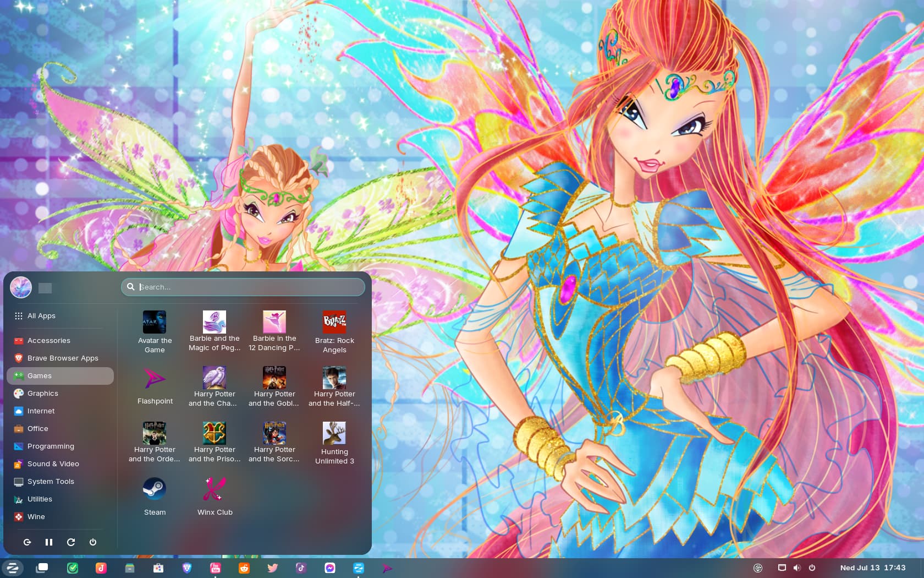The width and height of the screenshot is (924, 578).
Task: Click the suspend pause icon in menu
Action: 49,542
